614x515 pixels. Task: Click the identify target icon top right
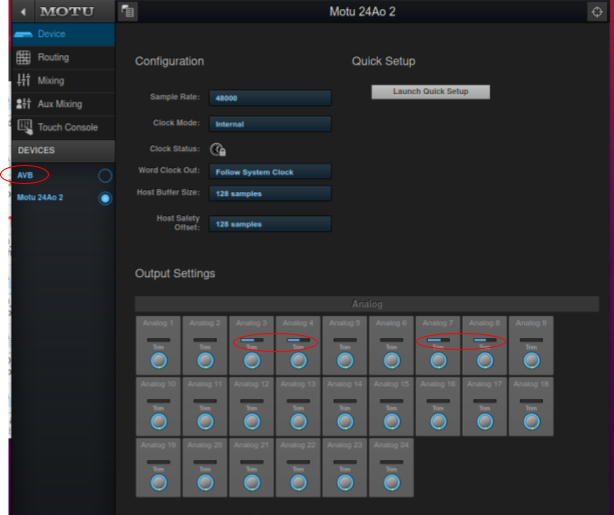[597, 12]
